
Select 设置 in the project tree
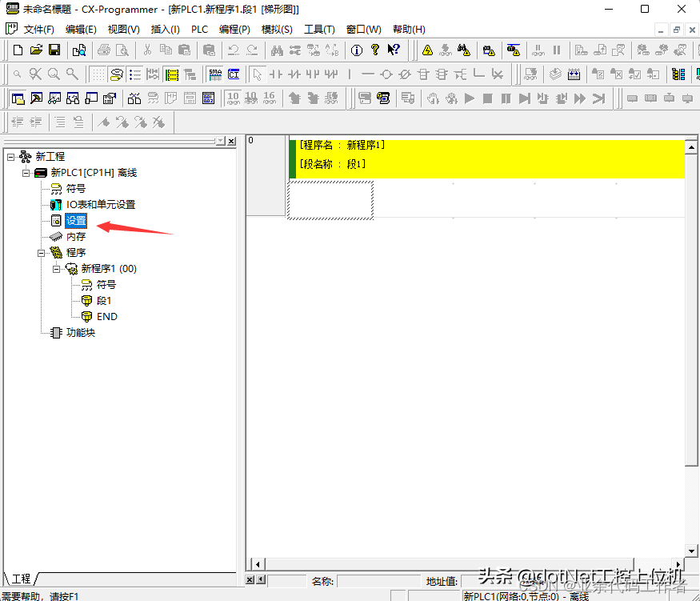76,221
